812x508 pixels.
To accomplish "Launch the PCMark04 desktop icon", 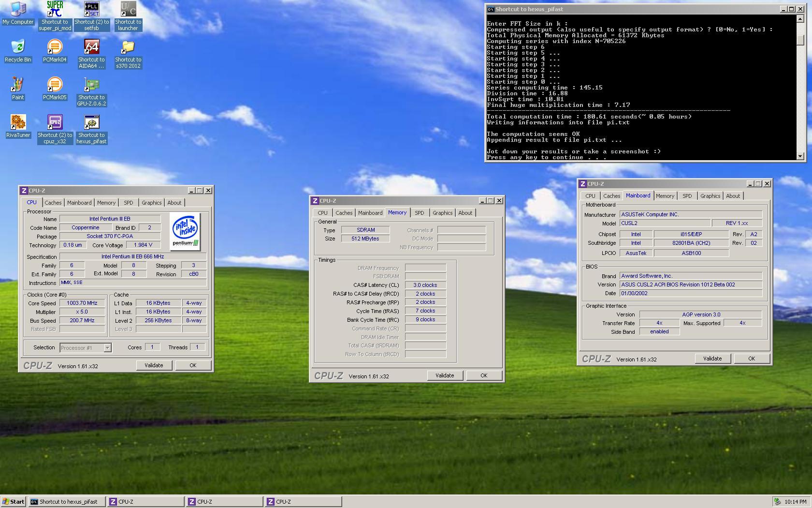I will click(55, 51).
